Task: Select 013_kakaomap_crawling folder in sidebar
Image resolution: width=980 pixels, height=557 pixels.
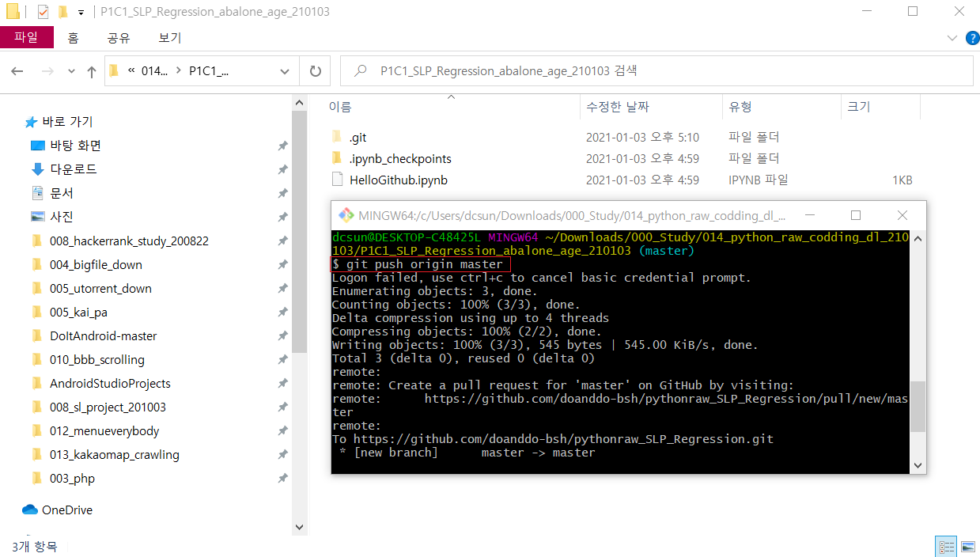Action: pyautogui.click(x=114, y=454)
